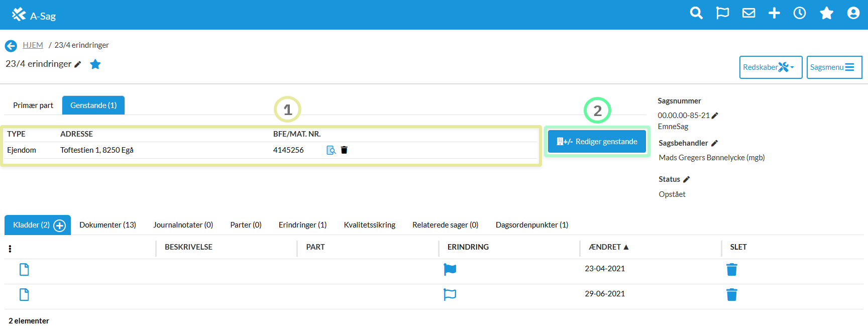This screenshot has height=333, width=868.
Task: Expand the Redskaber dropdown
Action: click(770, 67)
